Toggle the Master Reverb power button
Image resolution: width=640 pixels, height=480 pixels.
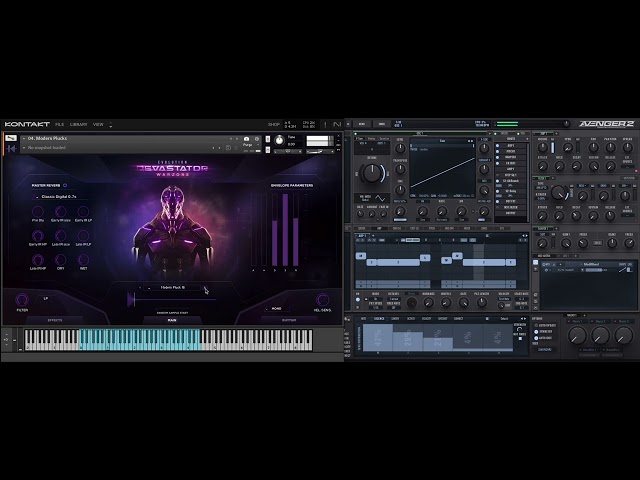click(65, 185)
